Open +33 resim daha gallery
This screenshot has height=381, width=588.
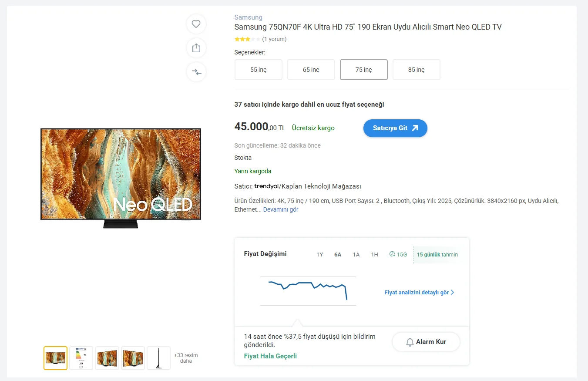pyautogui.click(x=186, y=358)
